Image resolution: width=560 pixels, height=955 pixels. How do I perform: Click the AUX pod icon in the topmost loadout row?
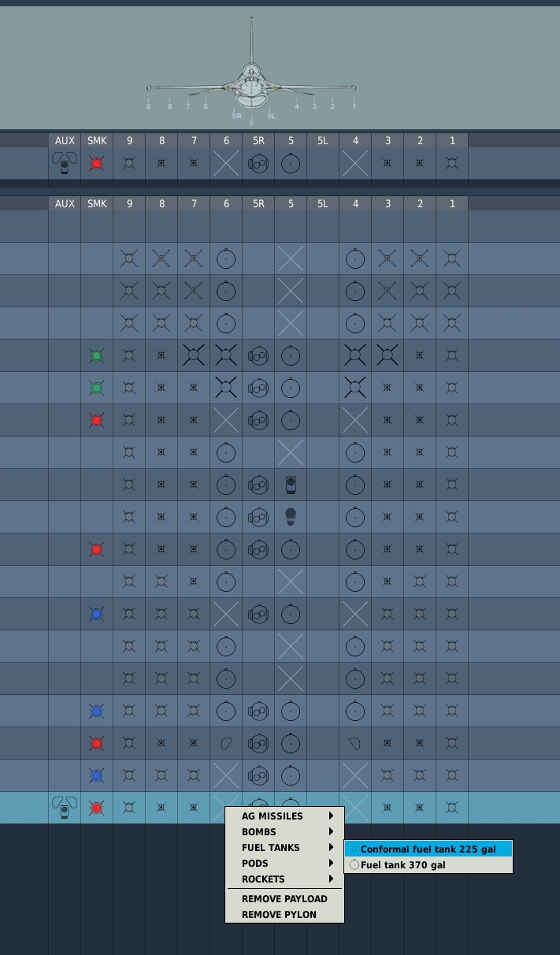pos(65,163)
